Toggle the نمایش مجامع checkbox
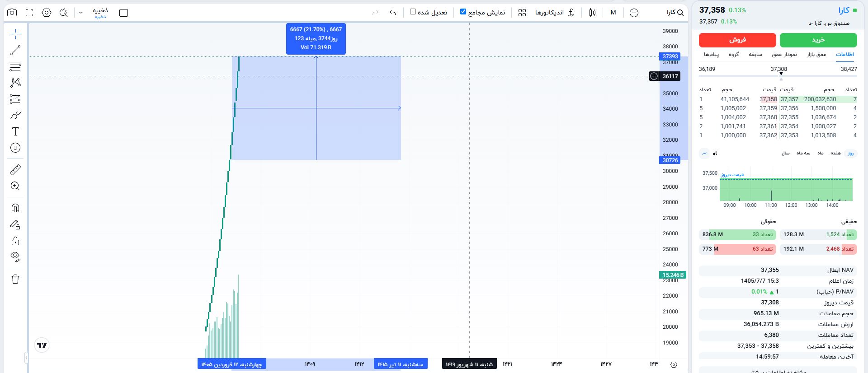 463,12
